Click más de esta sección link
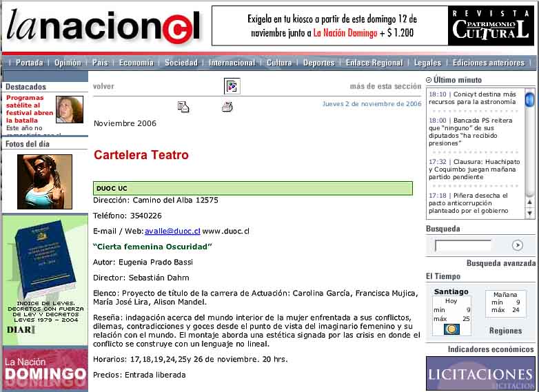Image resolution: width=539 pixels, height=392 pixels. pos(385,86)
